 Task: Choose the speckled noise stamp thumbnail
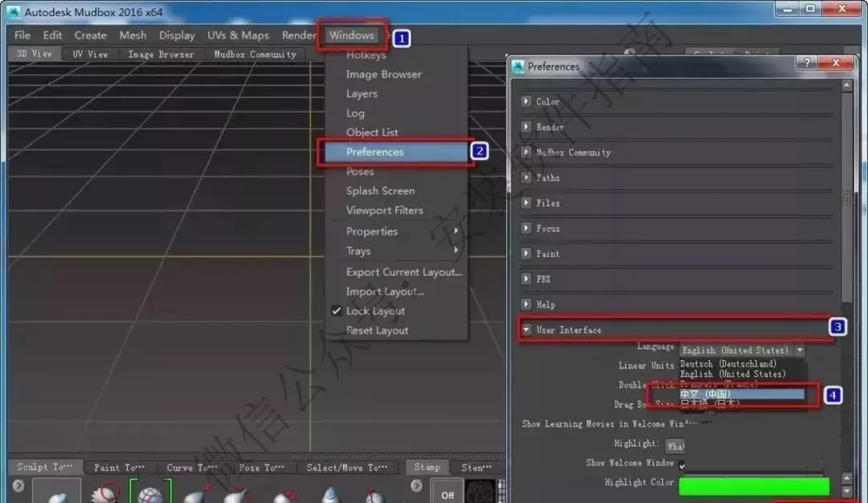(481, 492)
